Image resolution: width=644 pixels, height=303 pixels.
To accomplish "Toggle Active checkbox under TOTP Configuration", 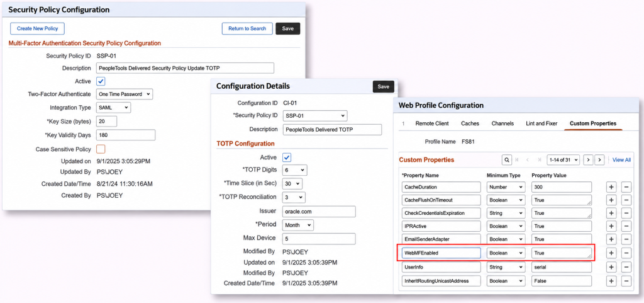I will coord(287,157).
